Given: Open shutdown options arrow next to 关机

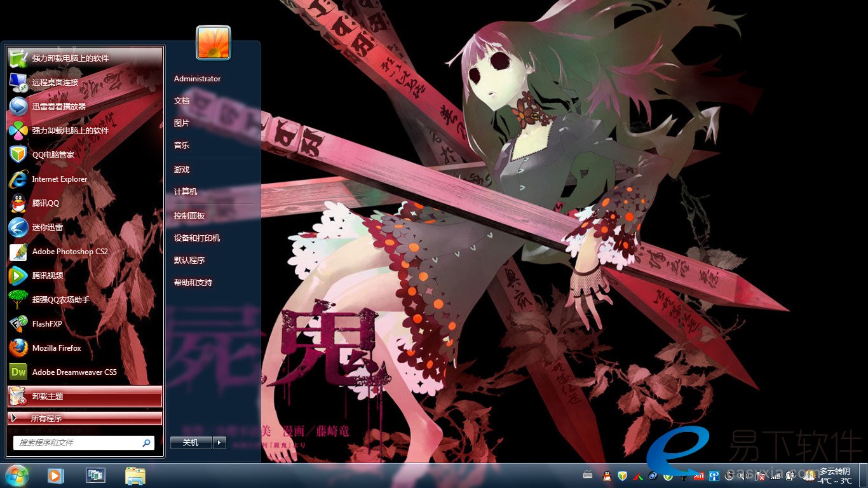Looking at the screenshot, I should click(x=219, y=443).
